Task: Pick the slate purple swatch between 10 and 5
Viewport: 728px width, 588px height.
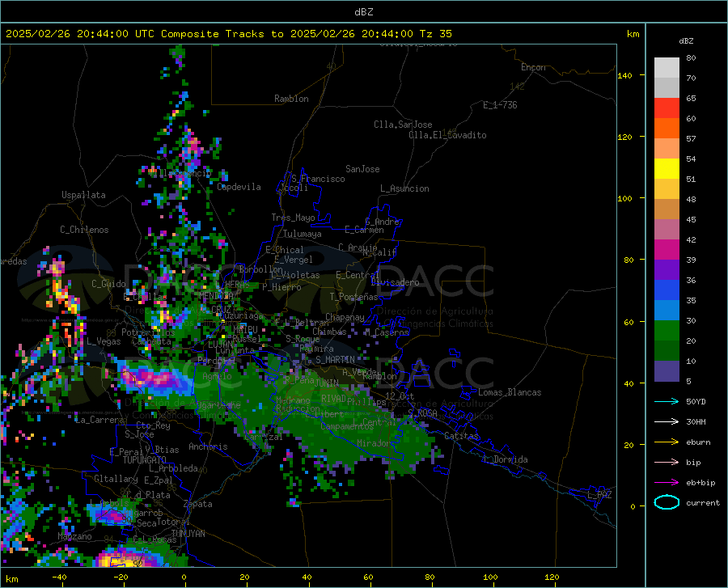Action: [x=667, y=371]
